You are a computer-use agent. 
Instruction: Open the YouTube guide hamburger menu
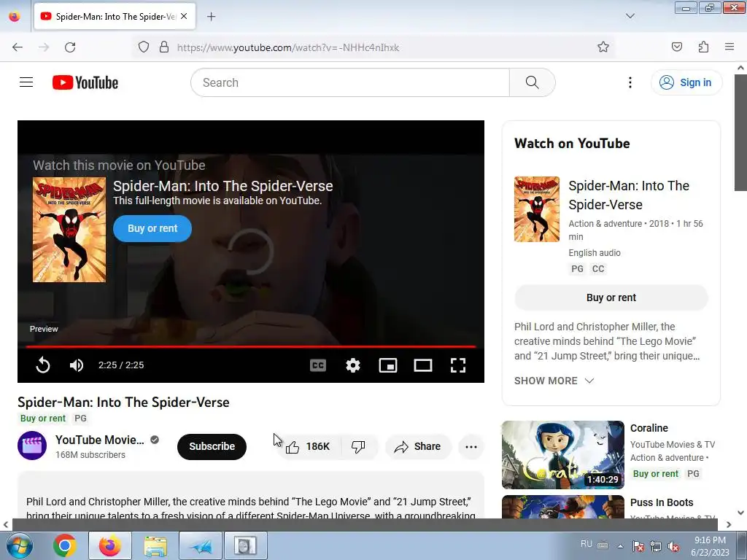(26, 82)
